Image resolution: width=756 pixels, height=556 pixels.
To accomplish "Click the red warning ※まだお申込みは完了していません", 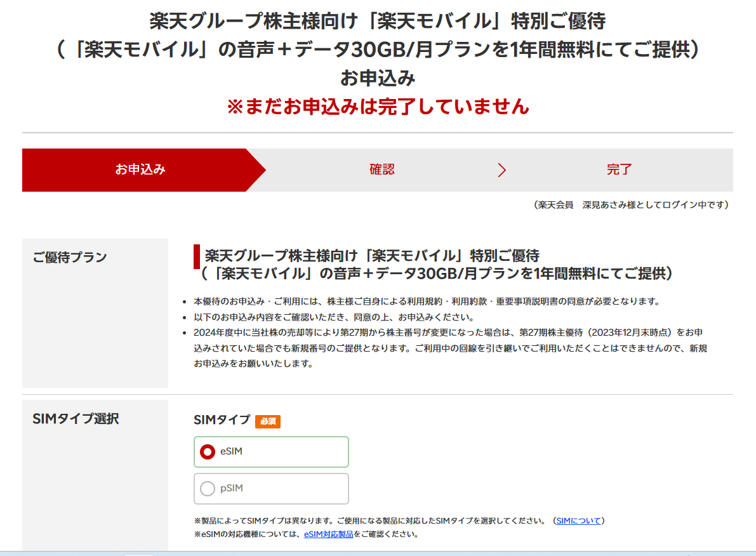I will click(378, 106).
